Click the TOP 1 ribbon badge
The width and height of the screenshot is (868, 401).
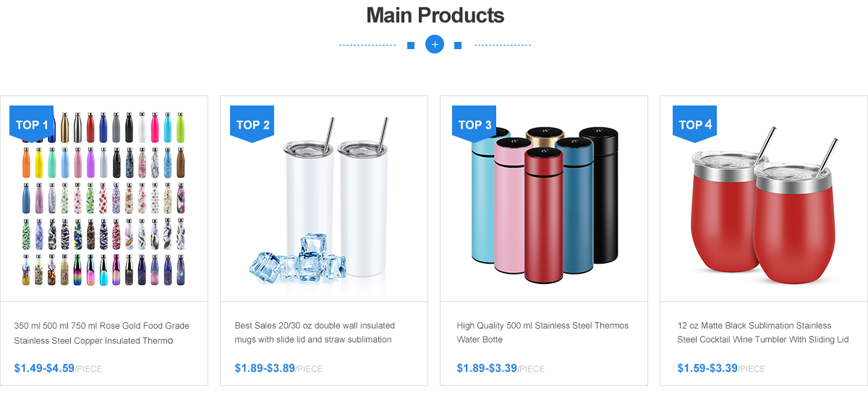(32, 124)
